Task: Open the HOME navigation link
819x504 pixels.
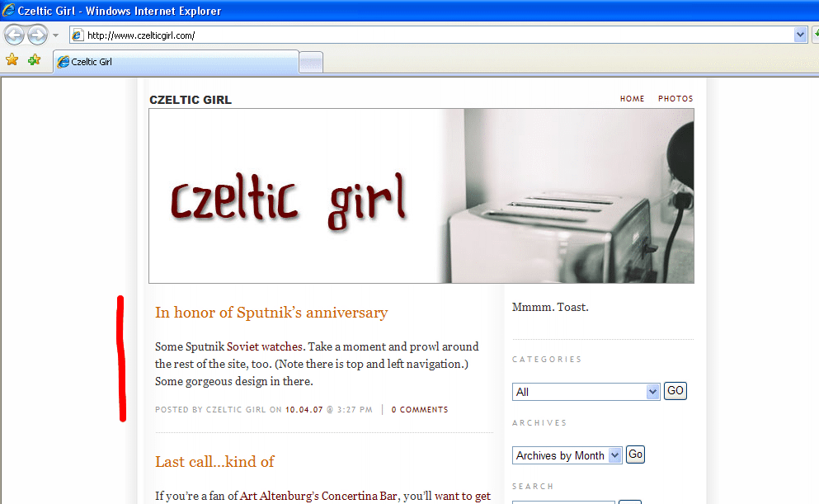Action: [x=632, y=99]
